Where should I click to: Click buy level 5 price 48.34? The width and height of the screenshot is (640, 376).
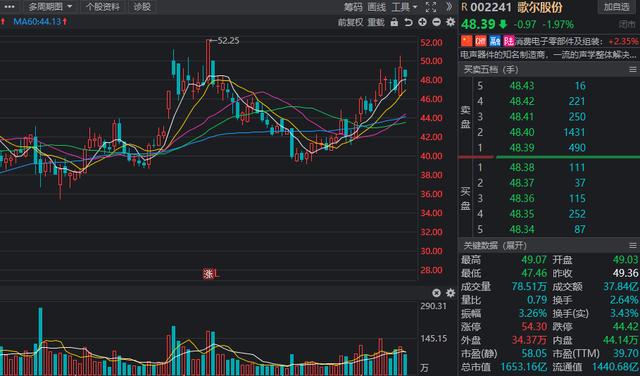tap(522, 229)
